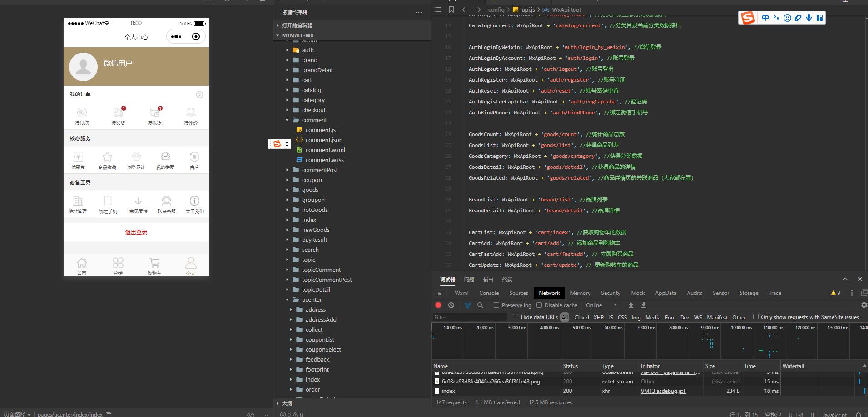The width and height of the screenshot is (868, 417).
Task: Expand the auth folder
Action: 287,50
